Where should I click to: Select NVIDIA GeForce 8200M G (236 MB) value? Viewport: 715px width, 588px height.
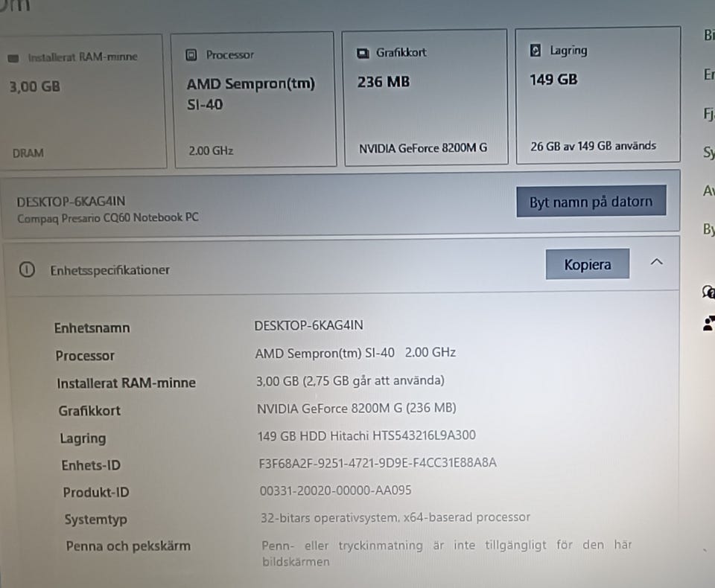pyautogui.click(x=357, y=408)
